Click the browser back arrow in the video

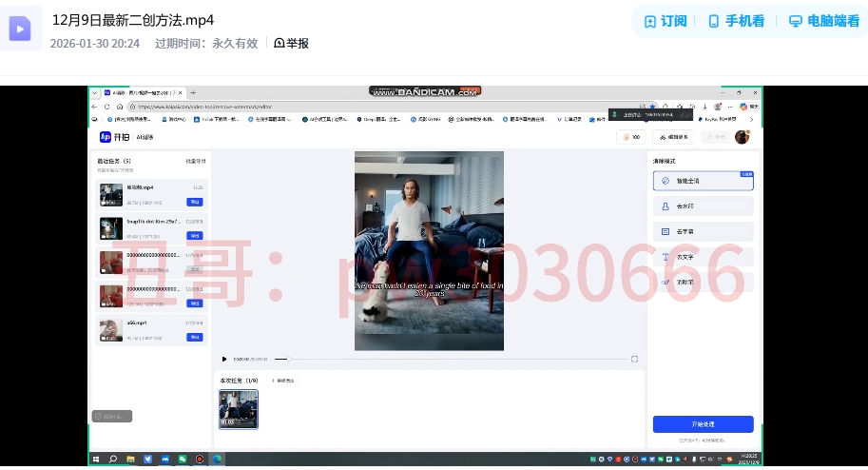(95, 107)
